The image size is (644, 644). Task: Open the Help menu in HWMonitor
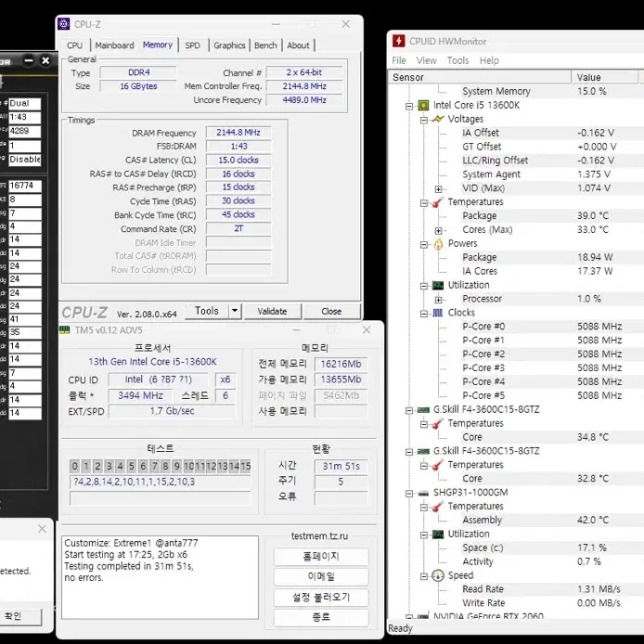pos(489,60)
